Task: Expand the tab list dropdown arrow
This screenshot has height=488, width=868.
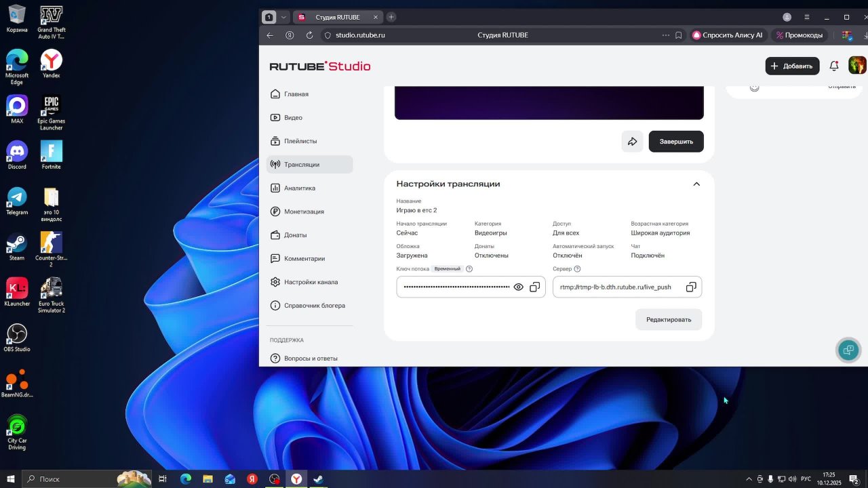Action: click(x=283, y=17)
